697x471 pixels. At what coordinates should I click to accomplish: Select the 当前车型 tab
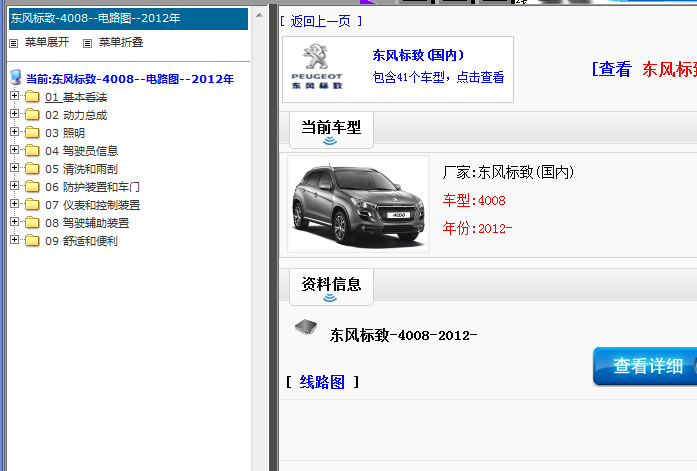pos(331,130)
